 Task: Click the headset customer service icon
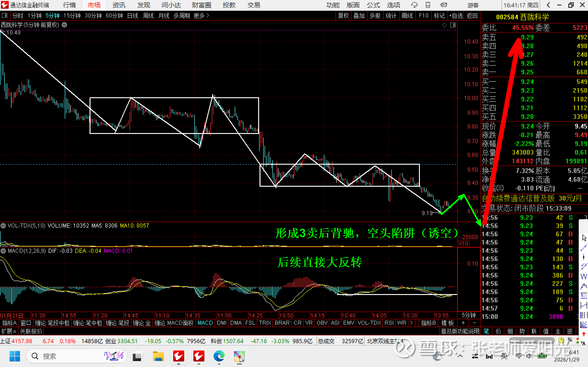click(414, 5)
